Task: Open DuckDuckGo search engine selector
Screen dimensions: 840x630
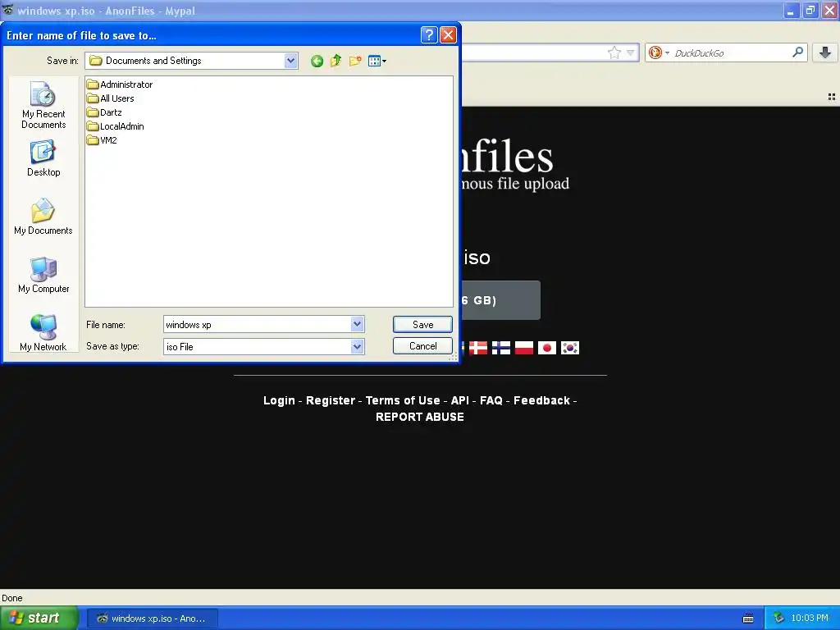Action: tap(659, 52)
